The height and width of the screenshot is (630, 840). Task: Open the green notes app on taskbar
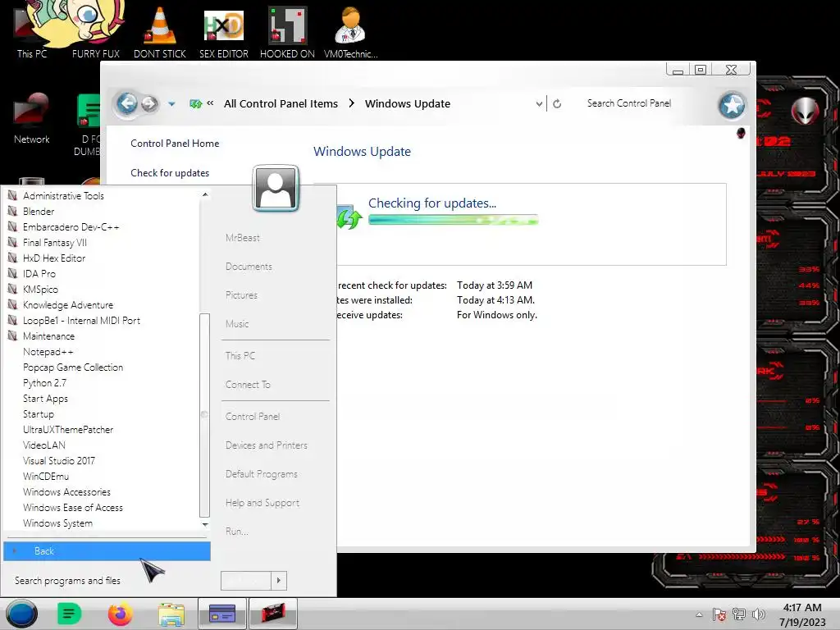(69, 614)
